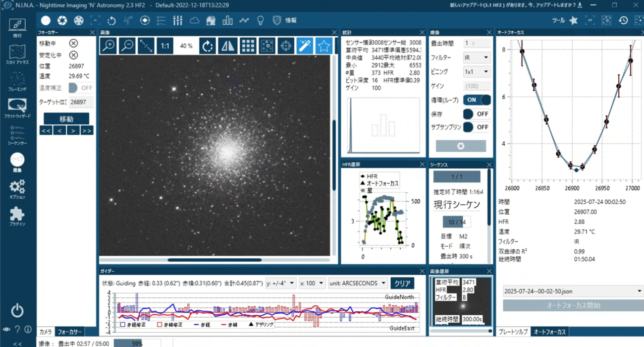Show the grid overlay icon
The height and width of the screenshot is (347, 644).
pos(248,46)
